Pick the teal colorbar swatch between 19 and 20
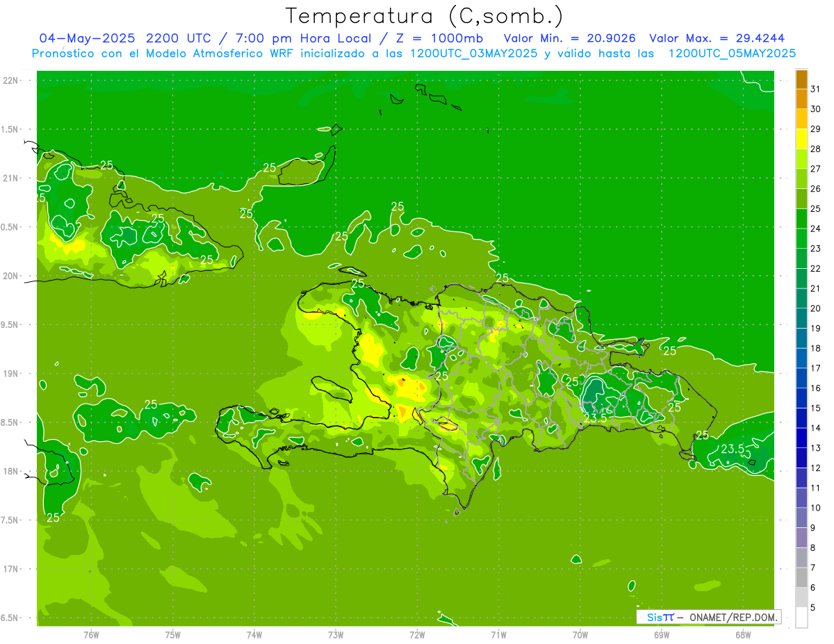 click(801, 319)
